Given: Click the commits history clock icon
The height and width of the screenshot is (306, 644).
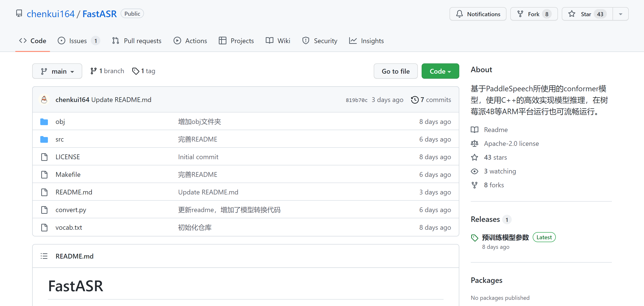Looking at the screenshot, I should (x=415, y=100).
